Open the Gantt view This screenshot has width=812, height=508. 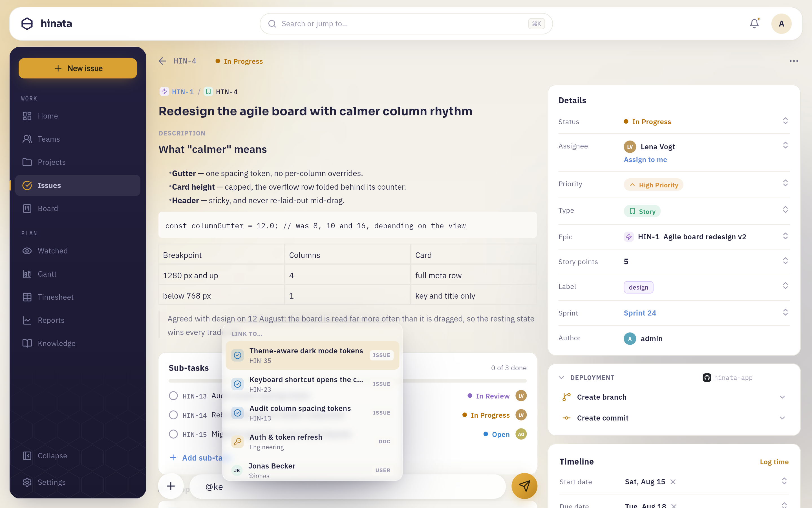tap(78, 274)
